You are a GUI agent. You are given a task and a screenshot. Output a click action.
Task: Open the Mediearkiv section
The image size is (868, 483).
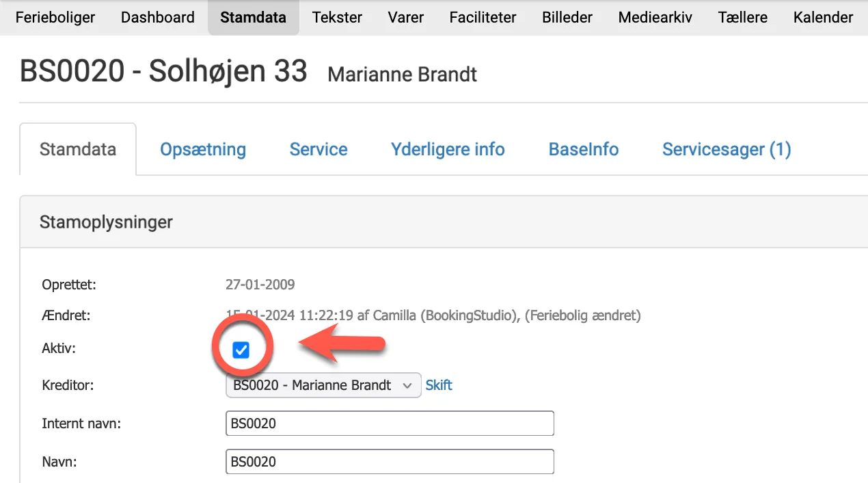pyautogui.click(x=654, y=17)
